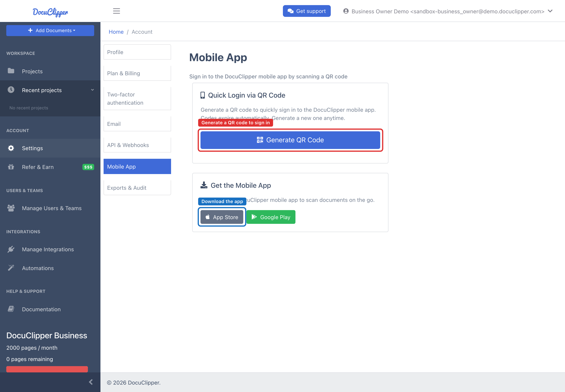This screenshot has width=565, height=392.
Task: Click the '2000 pages / month' text
Action: (32, 348)
